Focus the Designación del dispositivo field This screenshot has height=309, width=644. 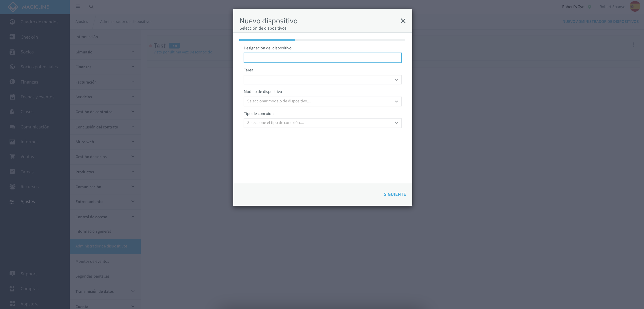click(x=322, y=58)
